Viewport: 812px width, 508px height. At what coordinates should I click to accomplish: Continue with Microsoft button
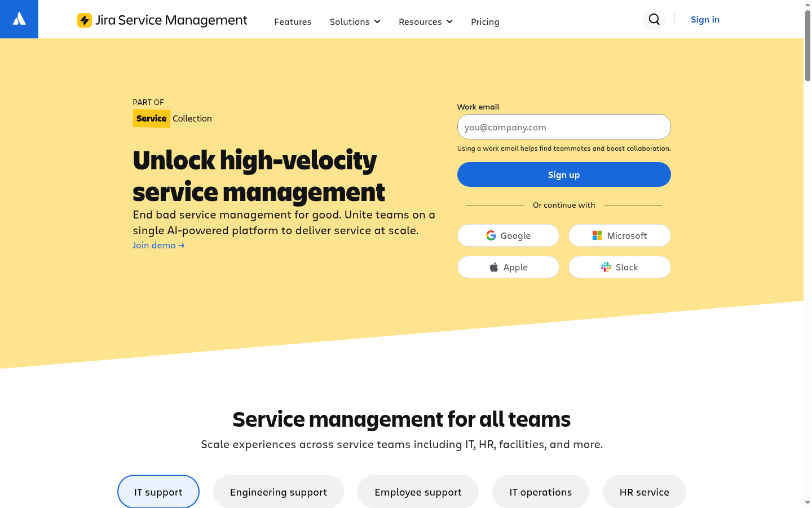click(620, 235)
